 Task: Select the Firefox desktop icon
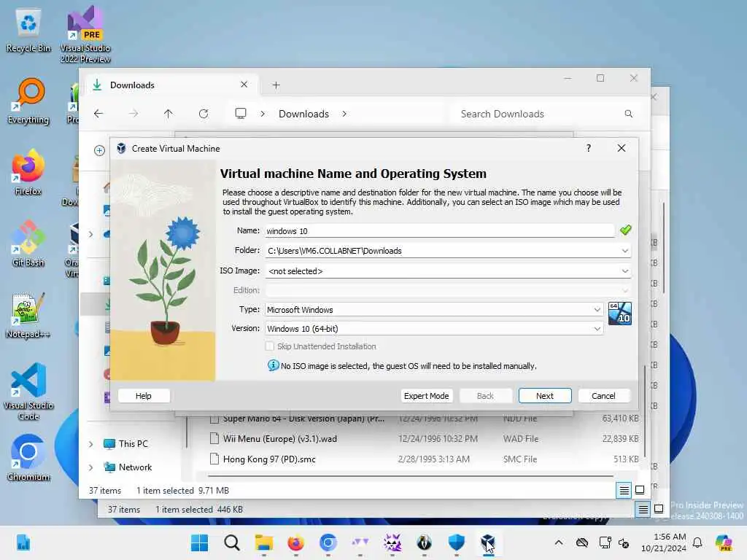point(28,172)
